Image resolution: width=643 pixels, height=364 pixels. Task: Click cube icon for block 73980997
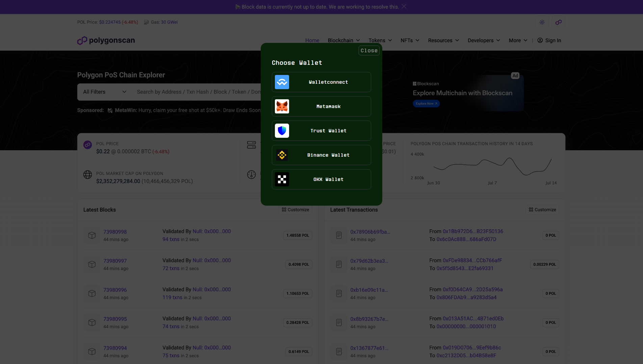click(92, 264)
